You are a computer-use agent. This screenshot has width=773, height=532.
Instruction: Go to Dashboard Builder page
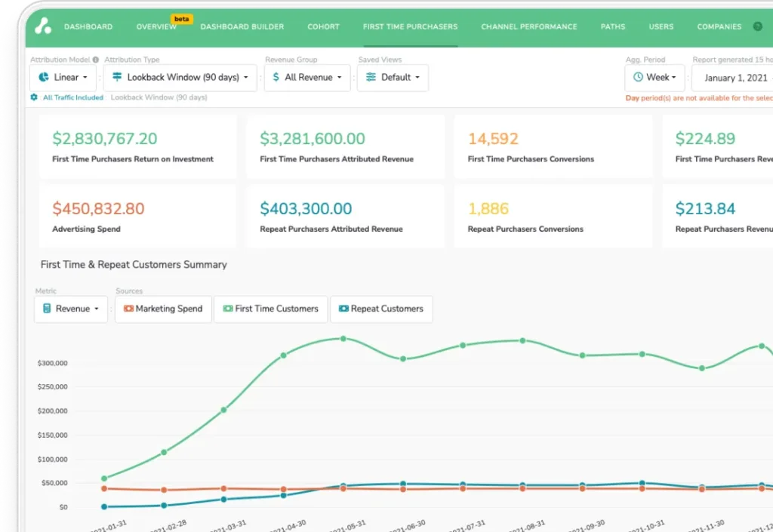click(x=242, y=26)
